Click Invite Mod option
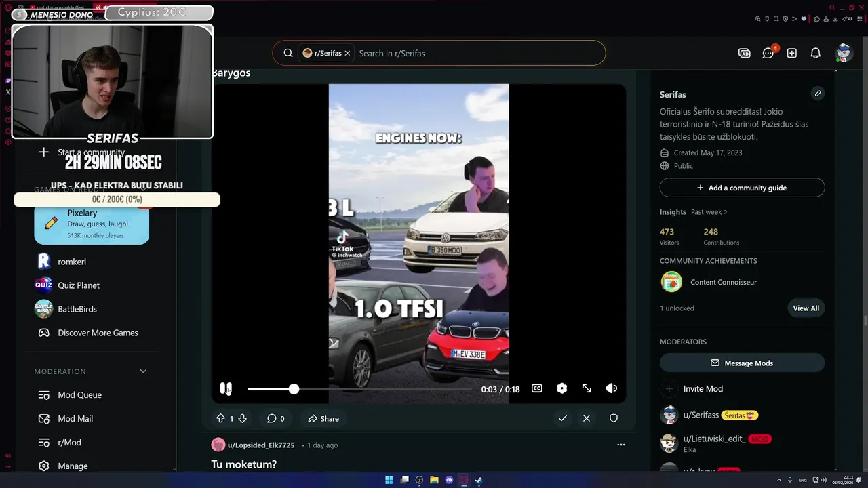Viewport: 868px width, 488px height. 703,389
